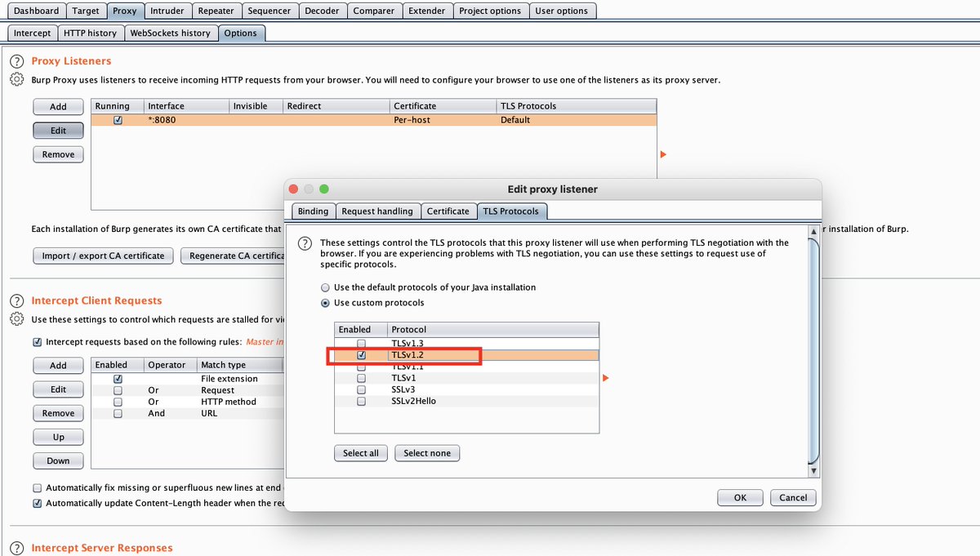This screenshot has width=980, height=556.
Task: Click Remove button for proxy listeners
Action: (x=58, y=154)
